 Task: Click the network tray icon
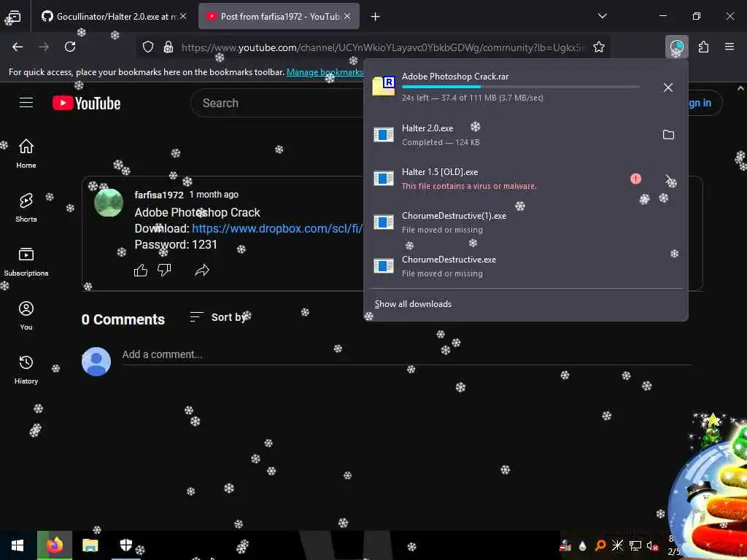pyautogui.click(x=635, y=545)
